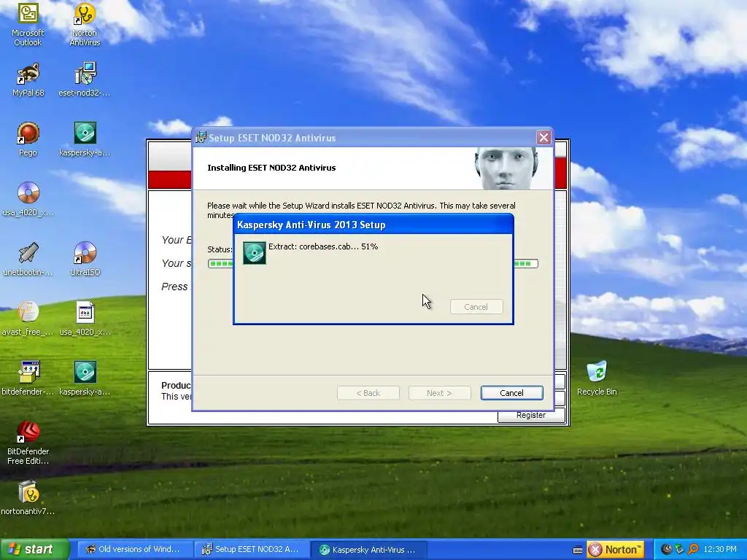Select the BitDefender Free Edition shortcut
The image size is (747, 560).
(x=28, y=443)
